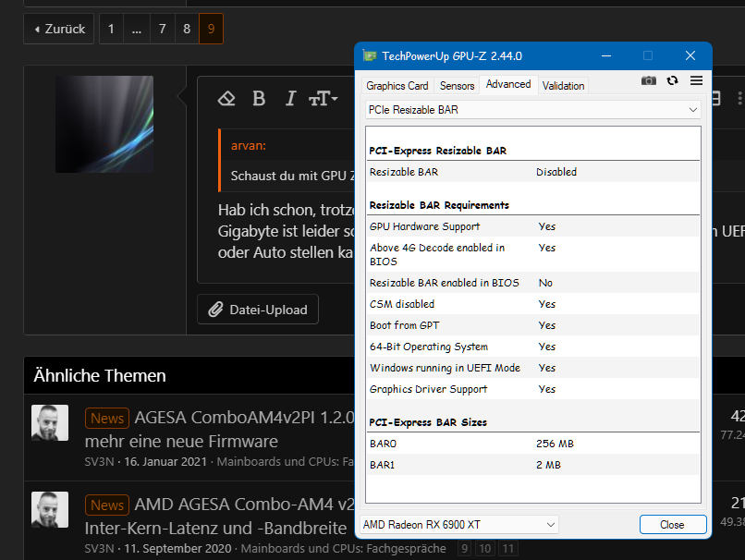Go to forum page 1
745x560 pixels.
pyautogui.click(x=111, y=29)
